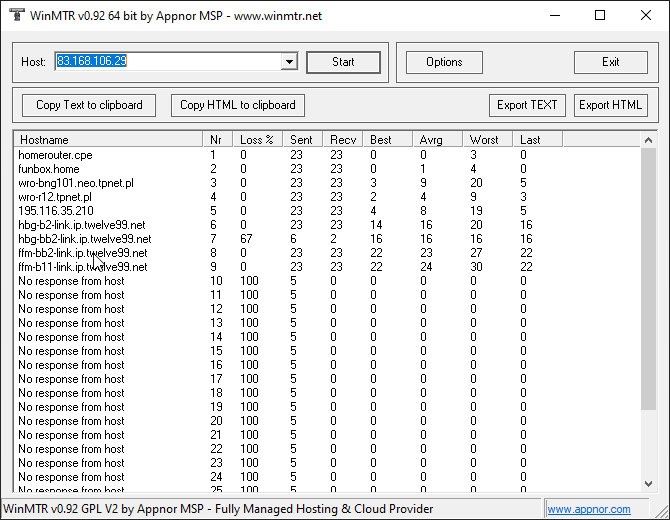Click the Worst column header
This screenshot has height=520, width=670.
point(488,139)
